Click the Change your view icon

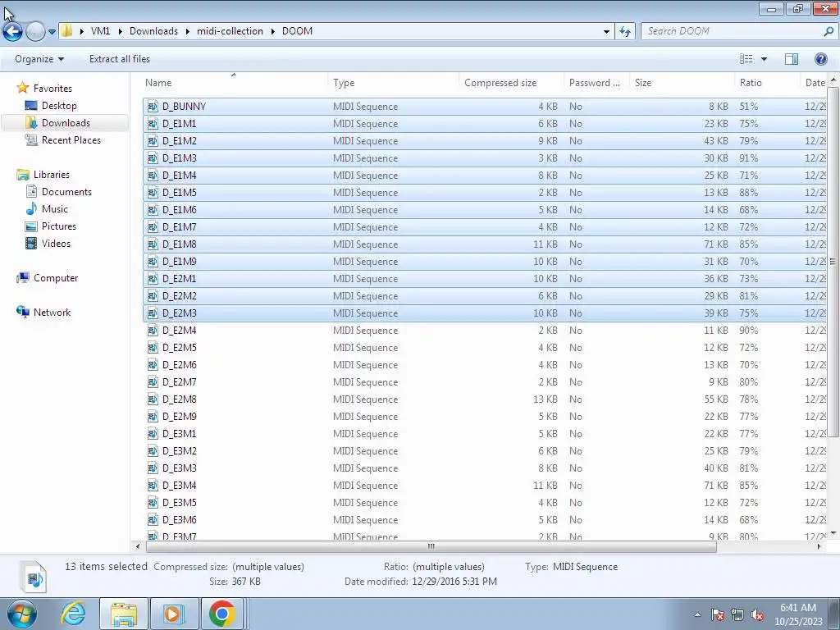[x=746, y=59]
